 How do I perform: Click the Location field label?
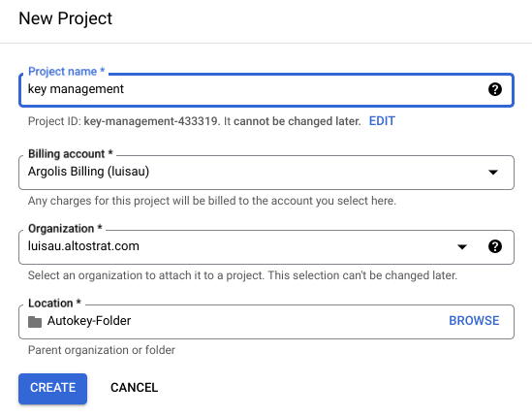tap(54, 303)
